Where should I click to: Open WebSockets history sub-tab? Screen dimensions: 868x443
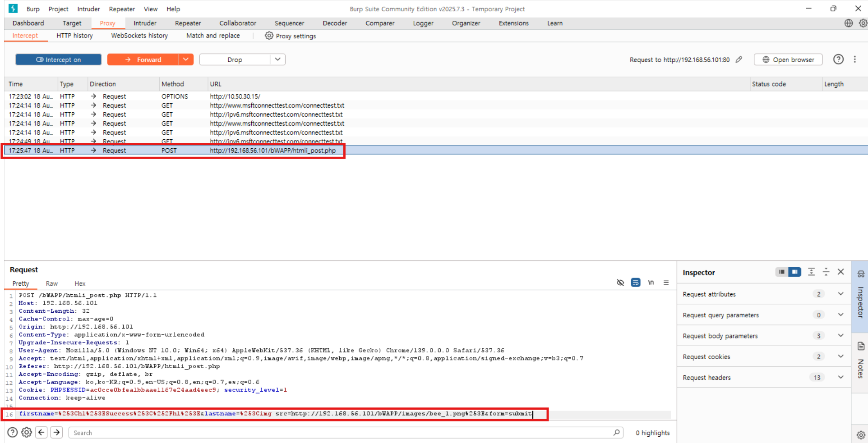139,36
